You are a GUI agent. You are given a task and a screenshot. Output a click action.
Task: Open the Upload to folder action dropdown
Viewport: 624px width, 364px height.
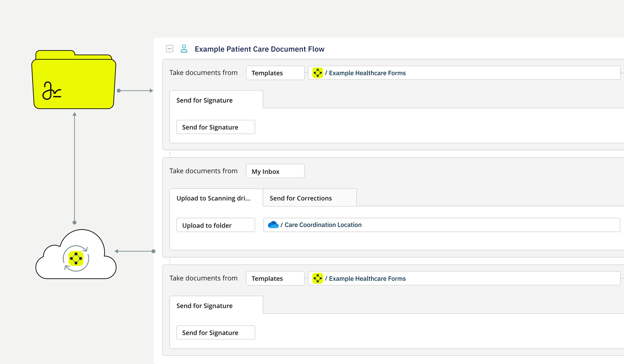tap(216, 225)
